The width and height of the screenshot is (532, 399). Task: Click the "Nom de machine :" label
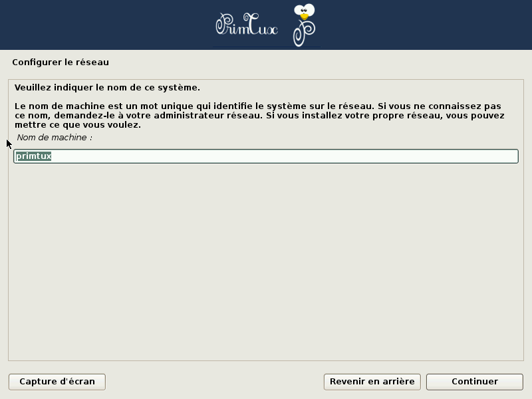55,138
